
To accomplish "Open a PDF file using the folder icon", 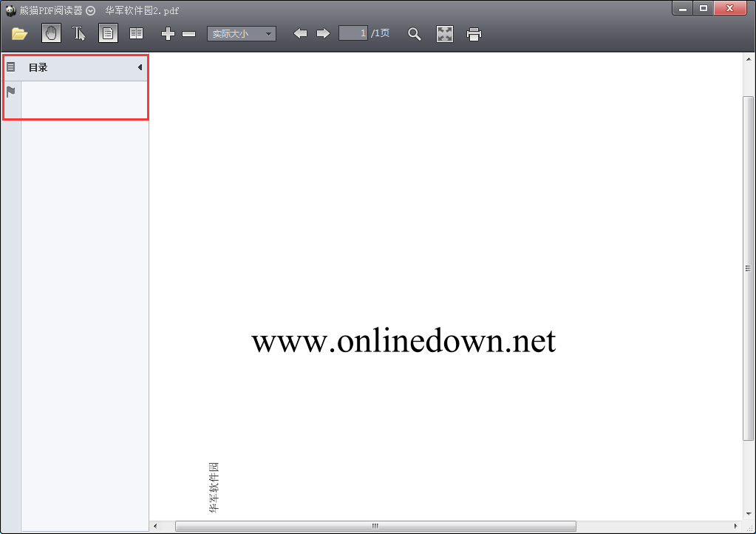I will point(19,33).
